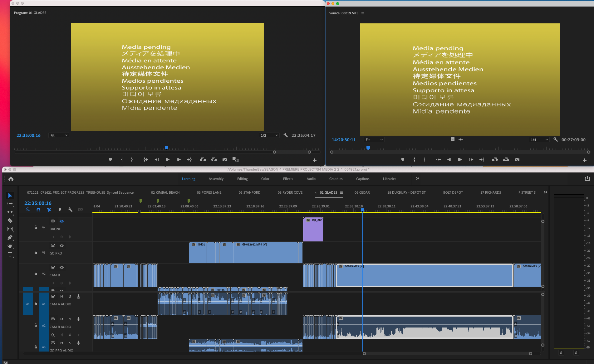The image size is (594, 364).
Task: Select the Type tool
Action: 10,255
